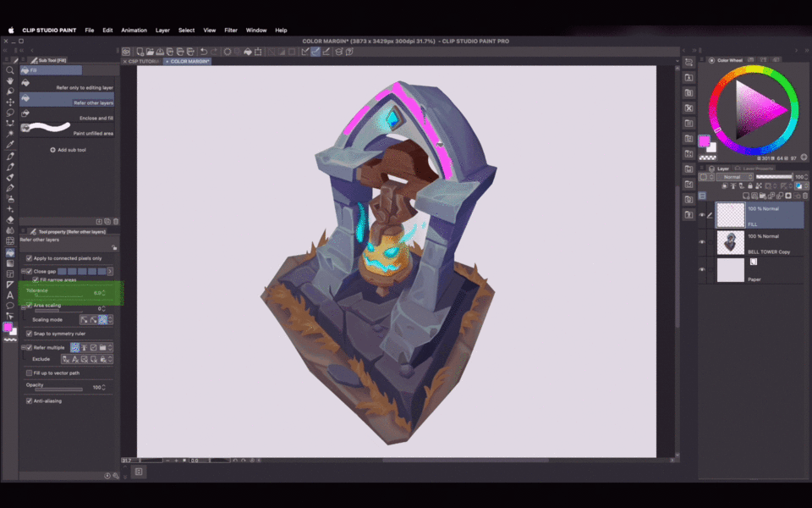Click the Clip Studio icon in command bar
The height and width of the screenshot is (508, 812).
click(126, 52)
